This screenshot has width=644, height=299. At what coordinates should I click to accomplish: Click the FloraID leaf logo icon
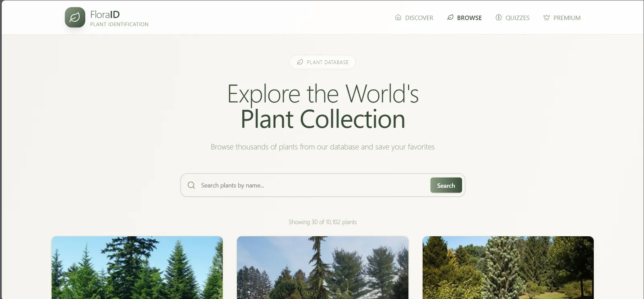point(75,17)
